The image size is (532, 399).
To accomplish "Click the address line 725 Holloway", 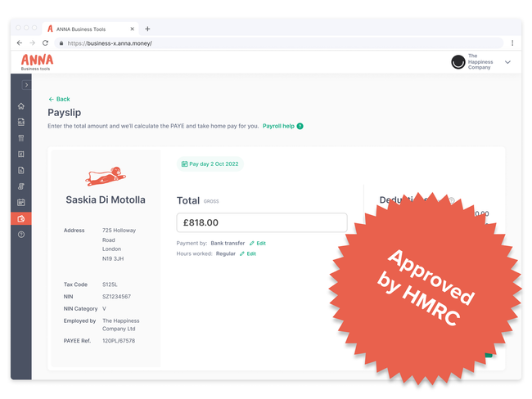I will click(x=119, y=231).
